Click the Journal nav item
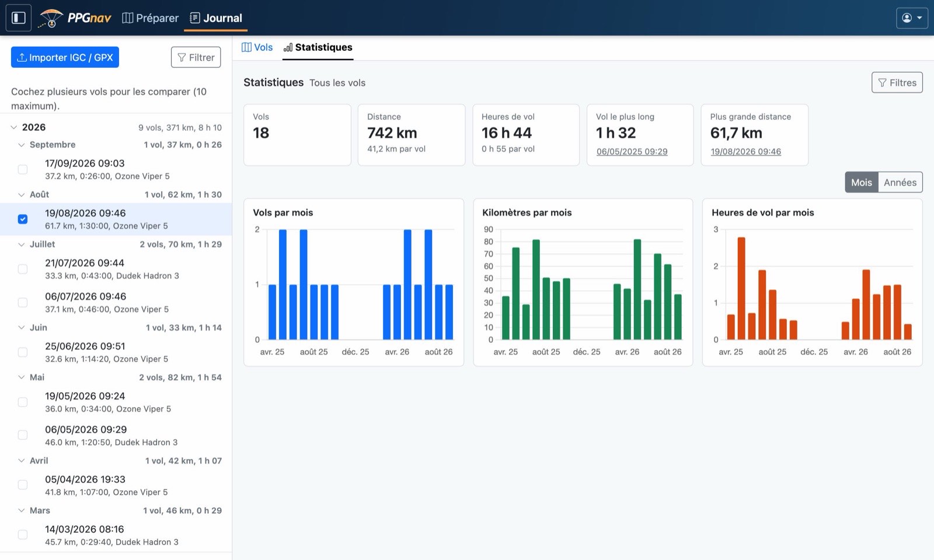Image resolution: width=934 pixels, height=560 pixels. pyautogui.click(x=215, y=18)
